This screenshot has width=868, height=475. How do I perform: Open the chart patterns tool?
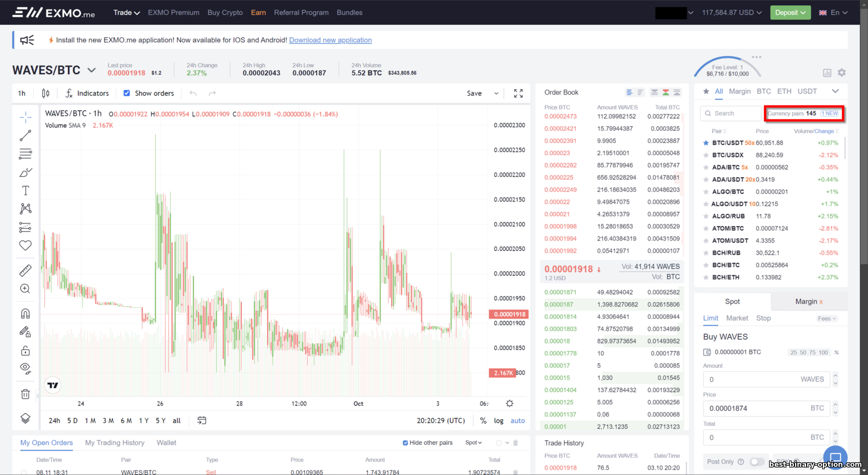(25, 209)
